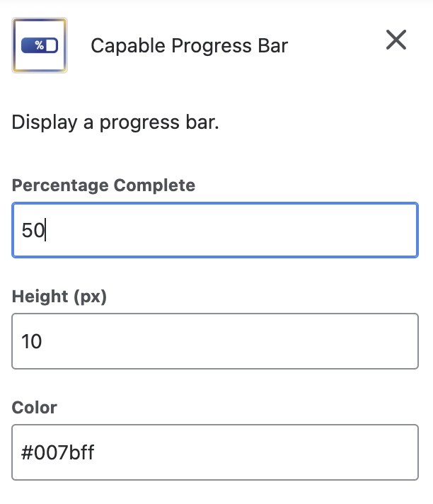Image resolution: width=433 pixels, height=504 pixels.
Task: Click the Percentage Complete label
Action: [x=103, y=185]
